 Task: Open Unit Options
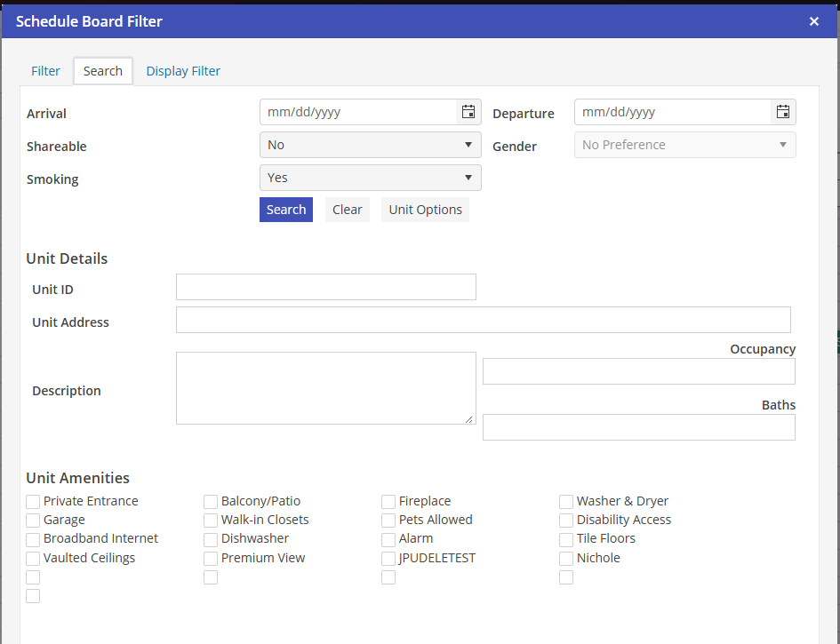tap(425, 210)
